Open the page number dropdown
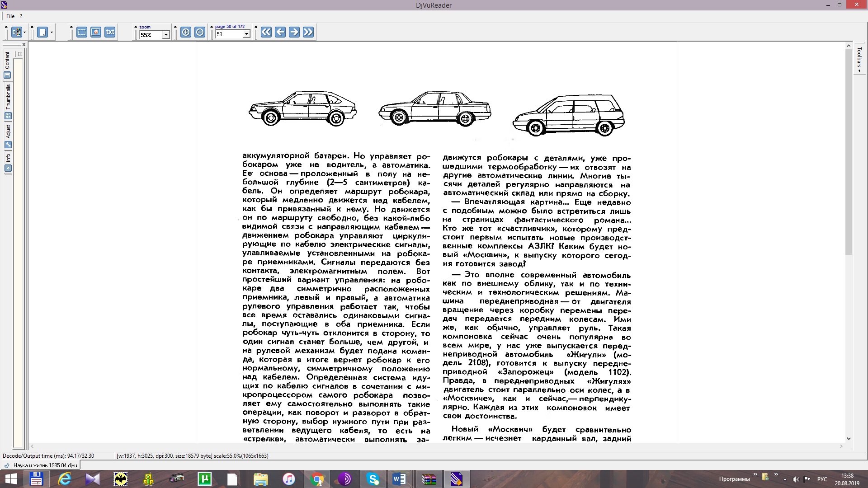868x488 pixels. 246,34
